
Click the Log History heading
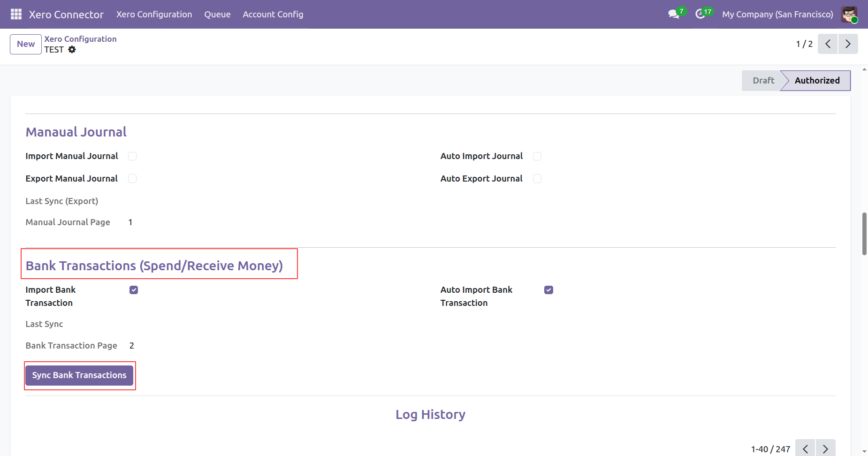(x=430, y=415)
